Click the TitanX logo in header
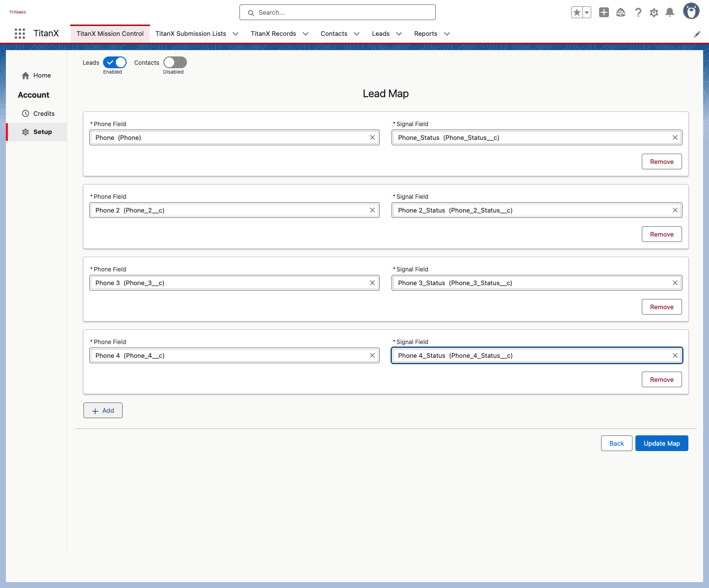Screen dimensions: 709x588 click(x=18, y=12)
